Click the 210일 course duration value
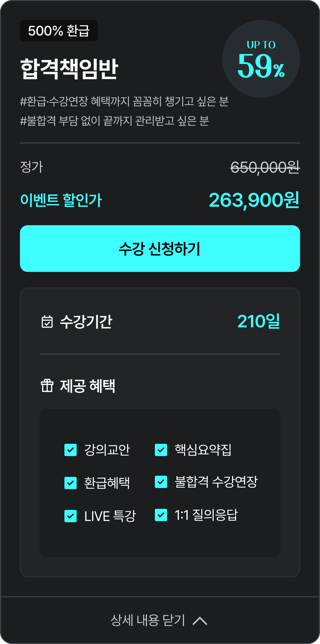The image size is (320, 644). (x=258, y=322)
